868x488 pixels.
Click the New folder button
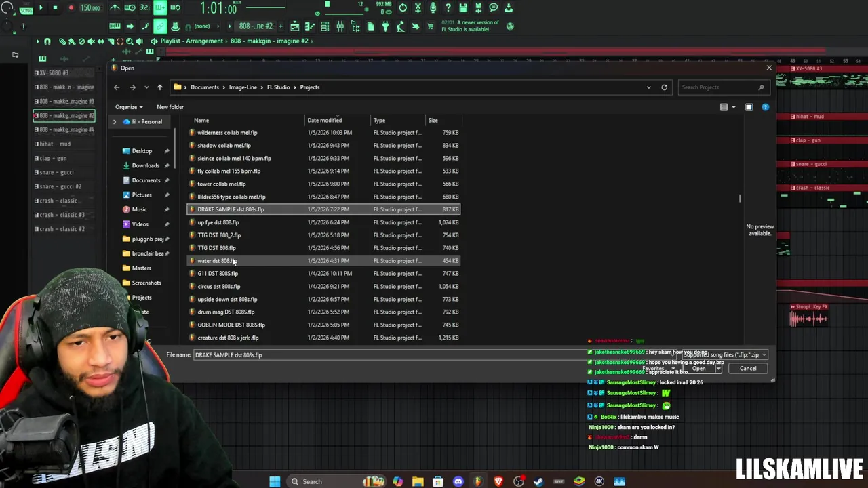coord(170,107)
